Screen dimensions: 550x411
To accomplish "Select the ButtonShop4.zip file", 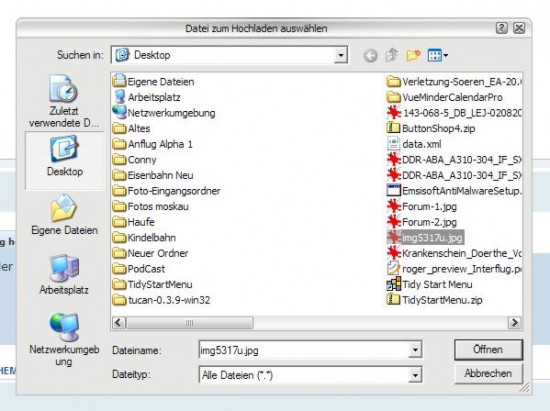I will tap(431, 128).
